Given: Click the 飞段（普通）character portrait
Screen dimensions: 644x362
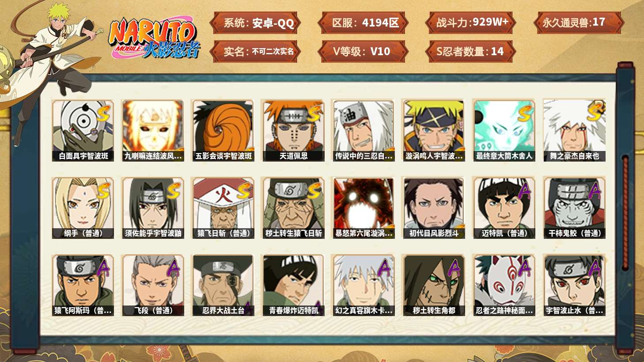Looking at the screenshot, I should point(153,285).
